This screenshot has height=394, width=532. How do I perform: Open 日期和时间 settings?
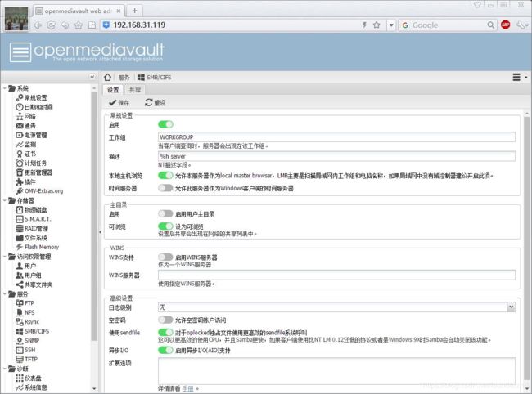[x=34, y=107]
